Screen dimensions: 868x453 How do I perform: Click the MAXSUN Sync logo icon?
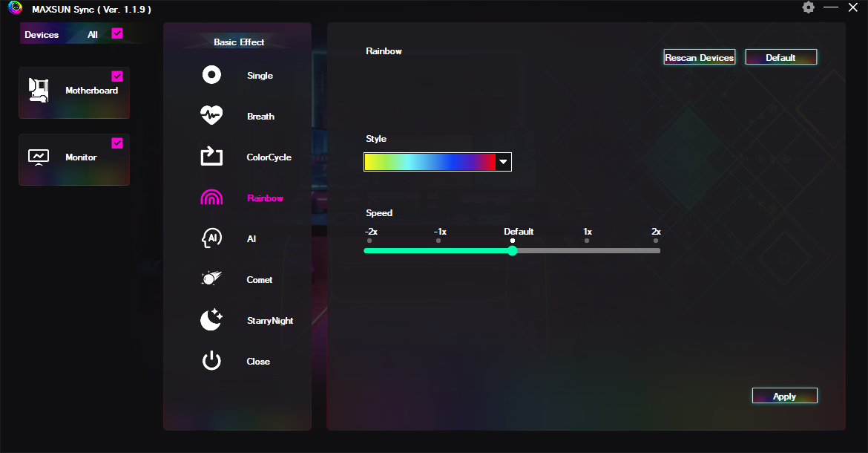[x=15, y=7]
